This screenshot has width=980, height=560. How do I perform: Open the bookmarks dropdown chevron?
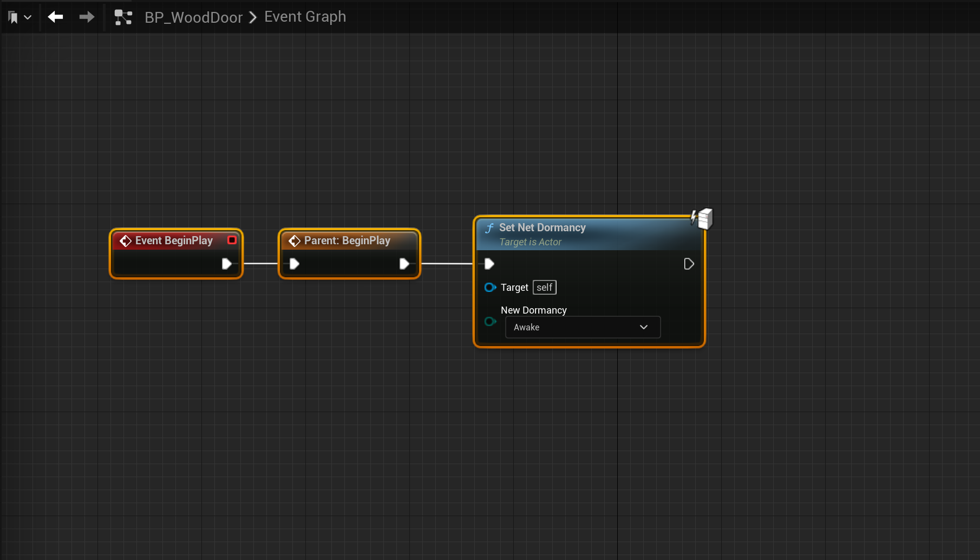tap(28, 17)
